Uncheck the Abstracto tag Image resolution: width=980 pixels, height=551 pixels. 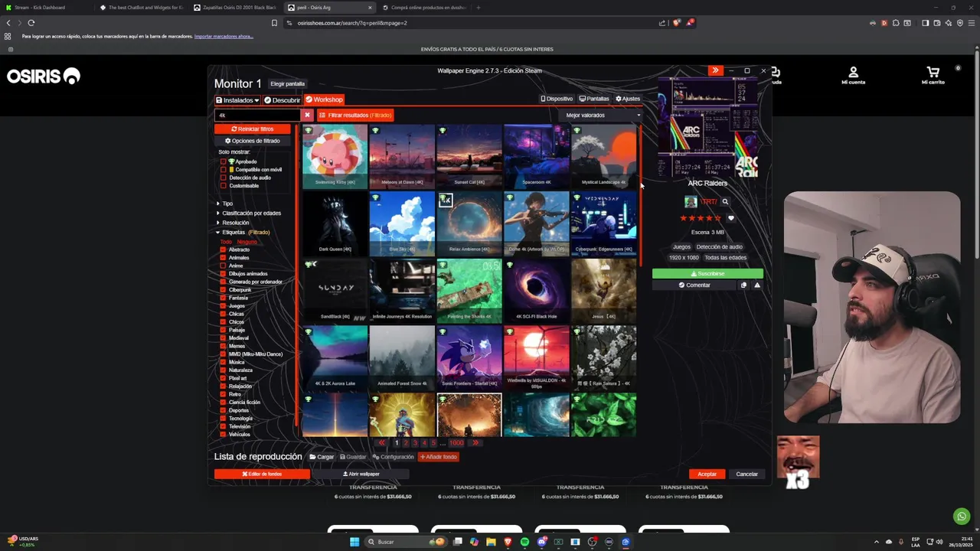pos(224,249)
